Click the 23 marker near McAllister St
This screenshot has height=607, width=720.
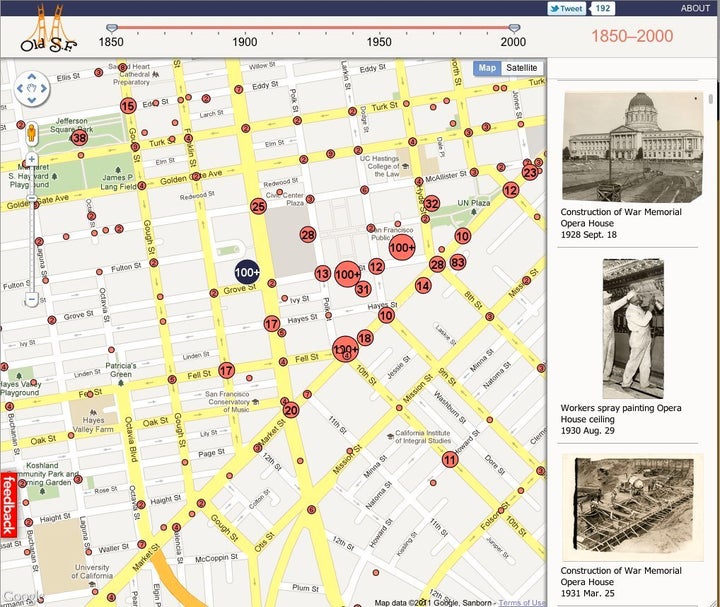(530, 173)
